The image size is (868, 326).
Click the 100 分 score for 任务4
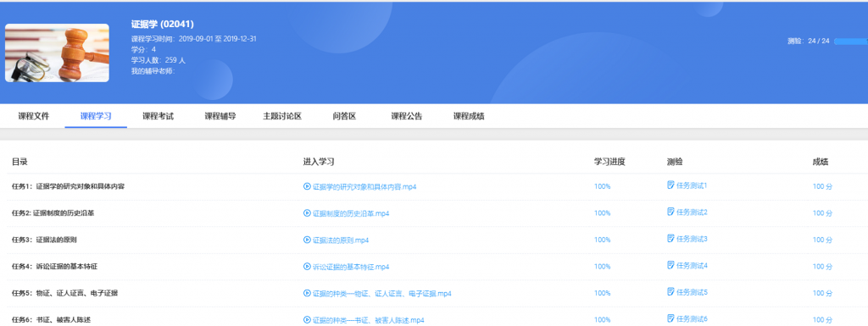coord(822,267)
